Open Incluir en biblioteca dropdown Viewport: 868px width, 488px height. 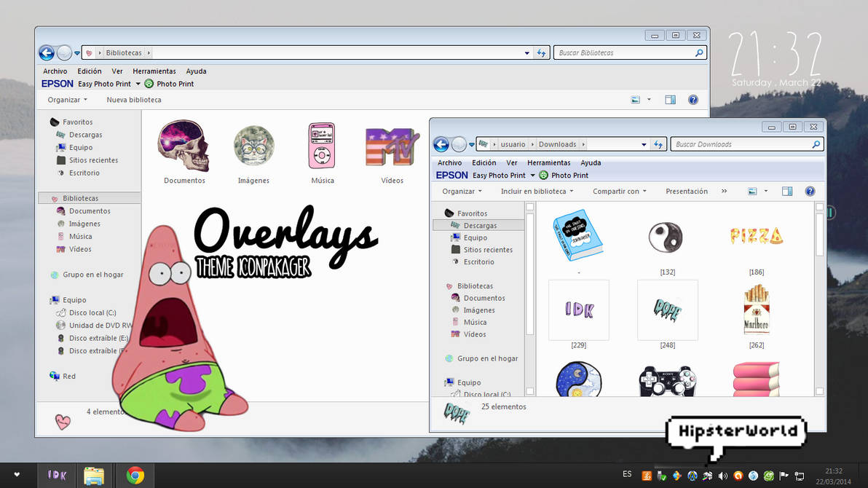(537, 191)
